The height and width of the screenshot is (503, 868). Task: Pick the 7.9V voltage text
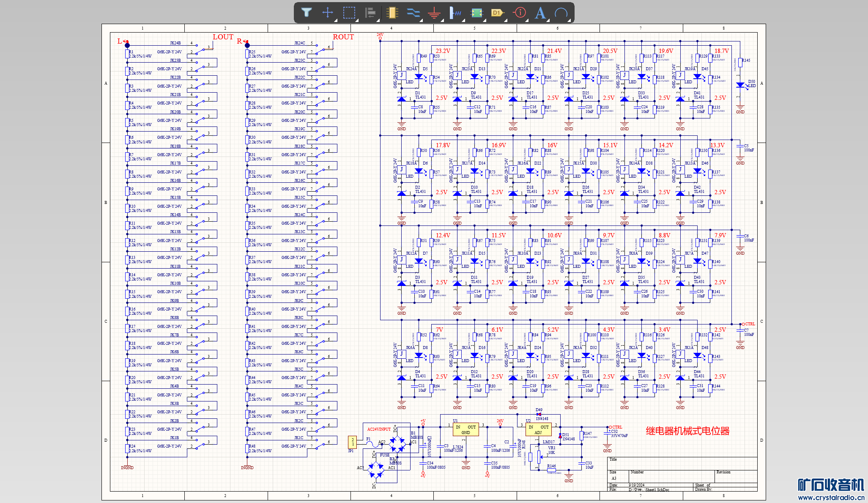(x=720, y=235)
